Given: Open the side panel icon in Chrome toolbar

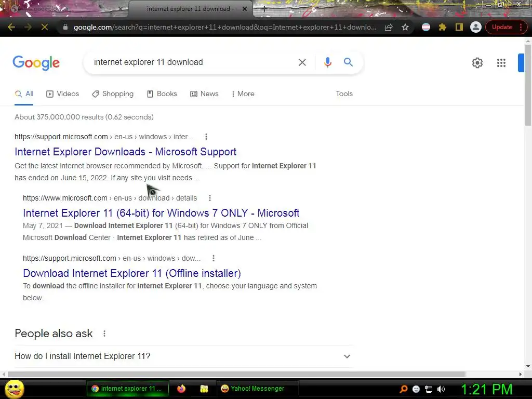Looking at the screenshot, I should tap(459, 27).
